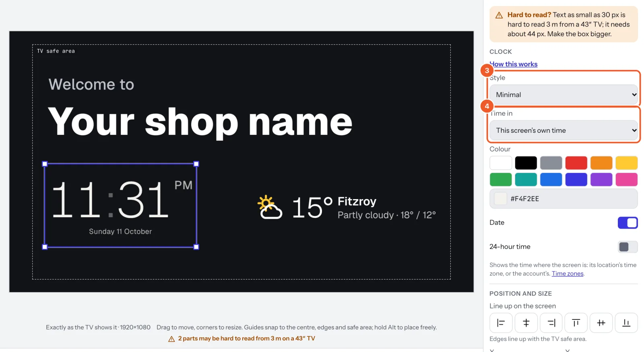Click the Fitzroy weather location text
Screen dimensions: 644x352
[357, 201]
